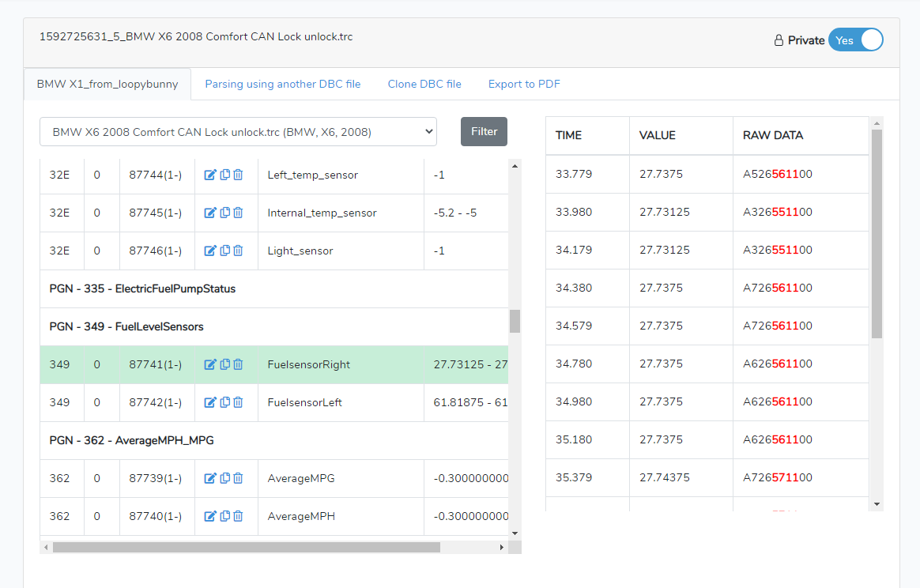Delete the Light_sensor signal
The height and width of the screenshot is (588, 920).
(238, 251)
